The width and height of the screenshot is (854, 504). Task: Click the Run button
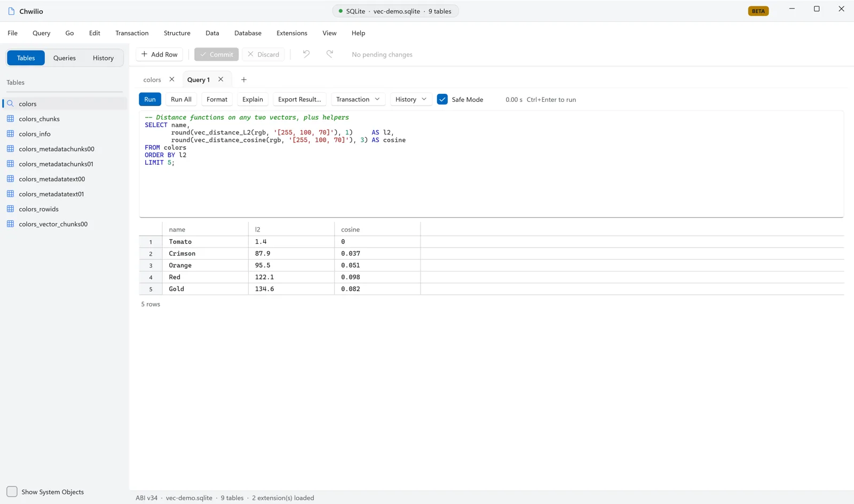(x=150, y=99)
